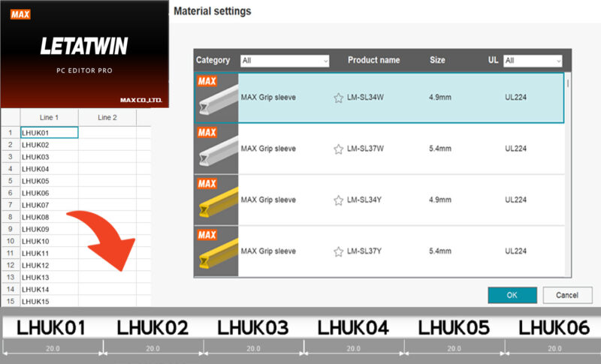Screen dimensions: 601x364
Task: Confirm material with OK button
Action: pyautogui.click(x=512, y=295)
